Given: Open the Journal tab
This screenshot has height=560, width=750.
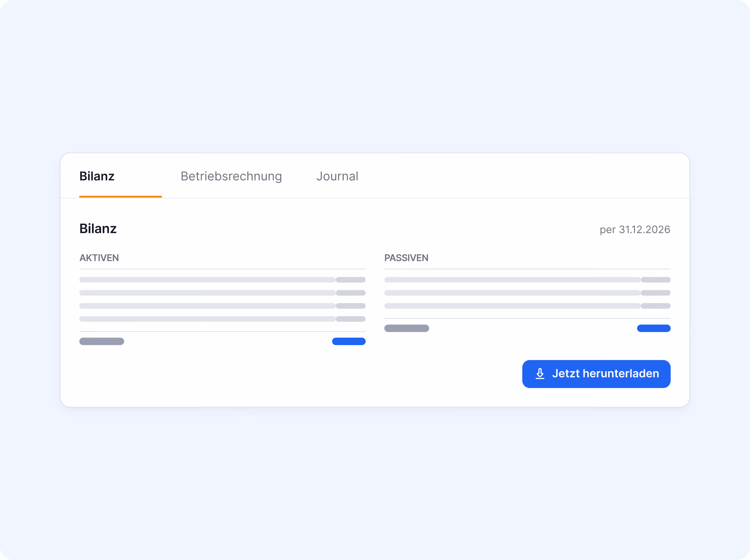Looking at the screenshot, I should [337, 176].
